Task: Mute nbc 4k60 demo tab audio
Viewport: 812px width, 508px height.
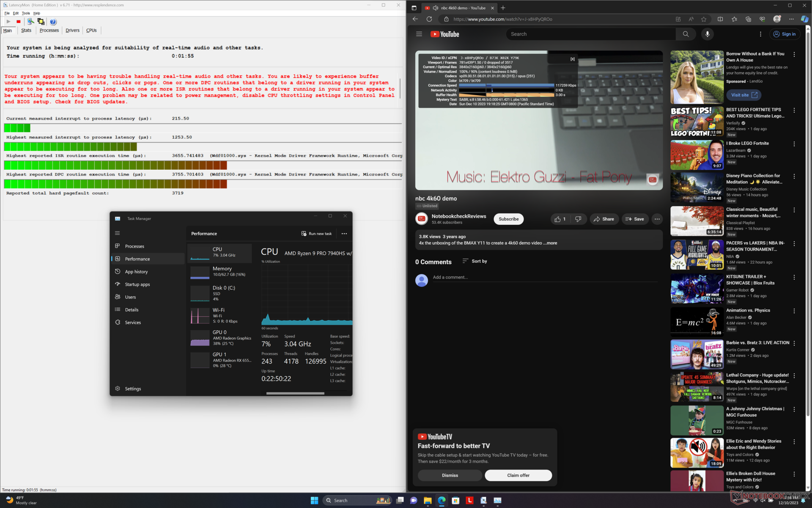Action: point(436,8)
